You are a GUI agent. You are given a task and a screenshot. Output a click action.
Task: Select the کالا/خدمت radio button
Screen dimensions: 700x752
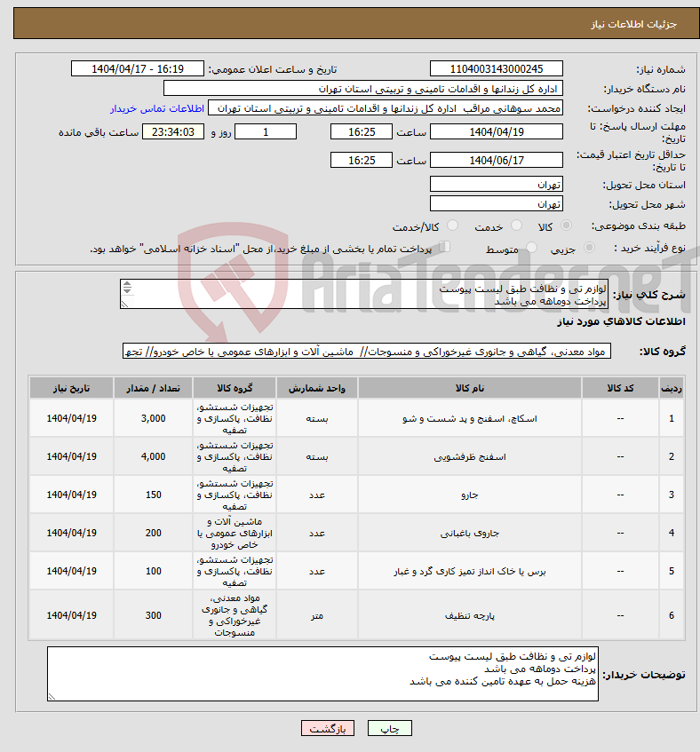(x=452, y=226)
